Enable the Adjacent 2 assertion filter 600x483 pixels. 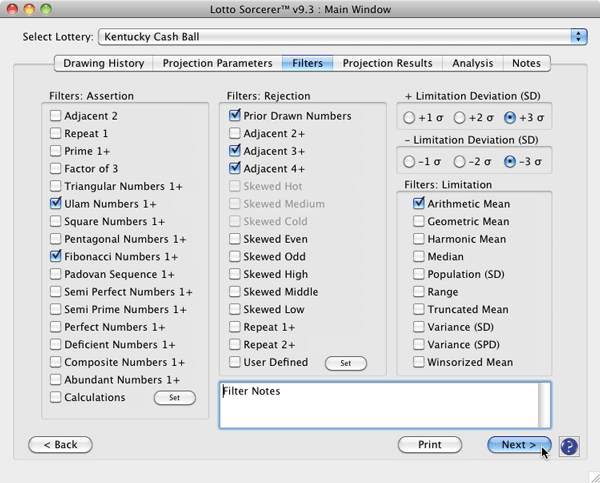[56, 116]
